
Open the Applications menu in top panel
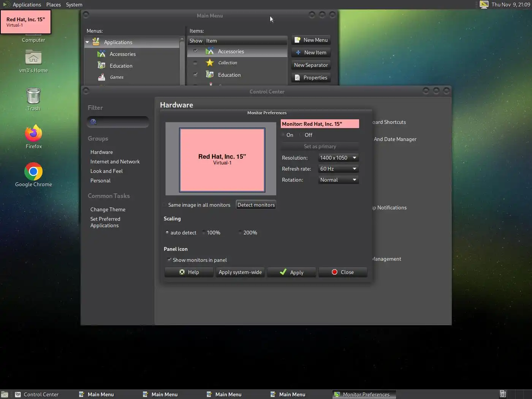point(27,5)
